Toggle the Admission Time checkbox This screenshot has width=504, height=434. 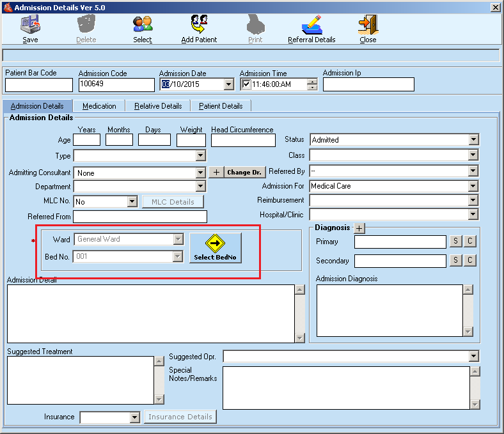(246, 84)
